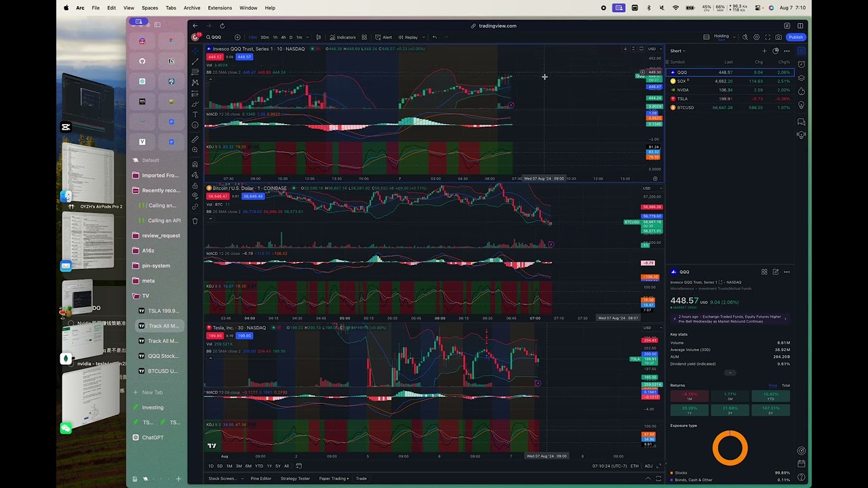Screen dimensions: 868x488
Task: Undo the last chart action
Action: (x=435, y=37)
